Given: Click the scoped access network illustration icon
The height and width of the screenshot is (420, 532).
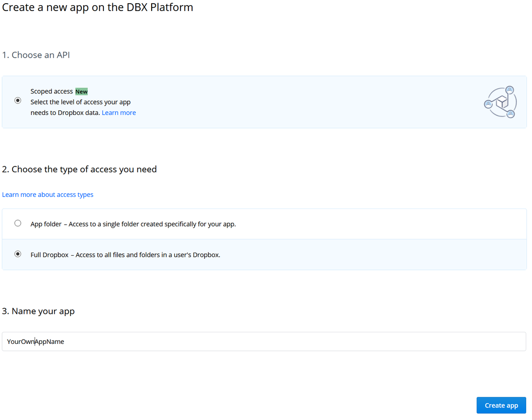Looking at the screenshot, I should 500,102.
